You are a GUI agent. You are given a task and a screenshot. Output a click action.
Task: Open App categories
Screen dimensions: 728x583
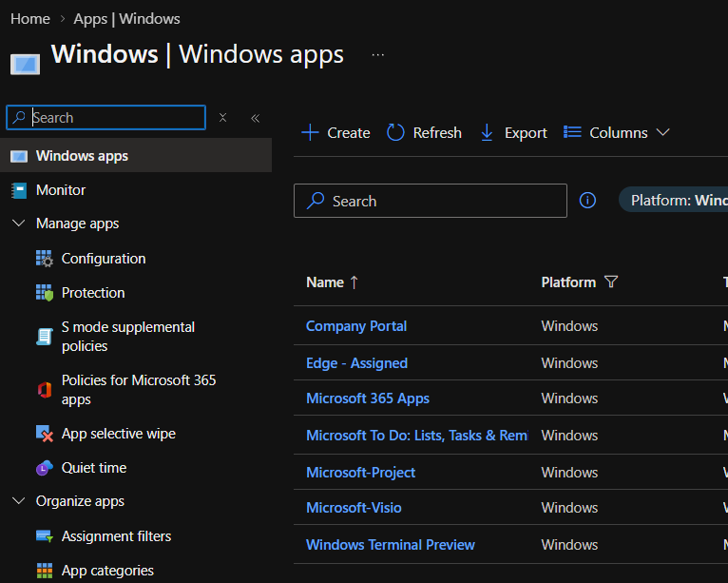107,571
